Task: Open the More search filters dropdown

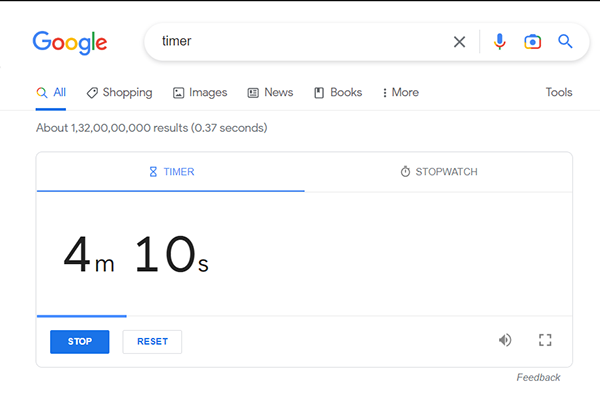Action: [401, 92]
